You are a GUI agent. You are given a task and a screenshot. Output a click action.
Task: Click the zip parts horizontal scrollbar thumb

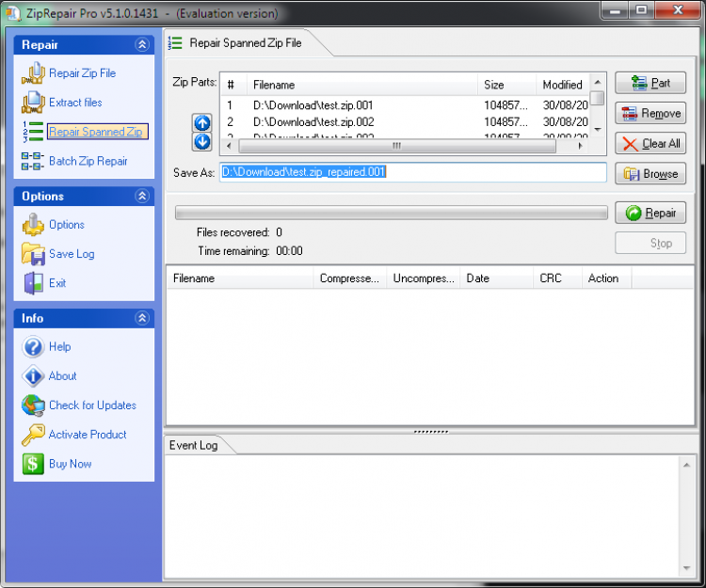click(397, 146)
